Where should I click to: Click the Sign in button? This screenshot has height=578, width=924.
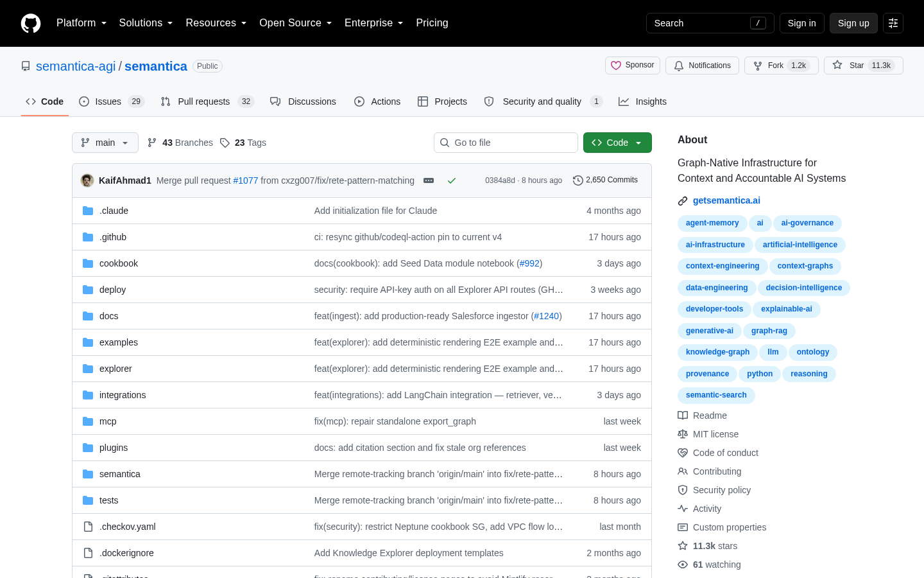(802, 23)
